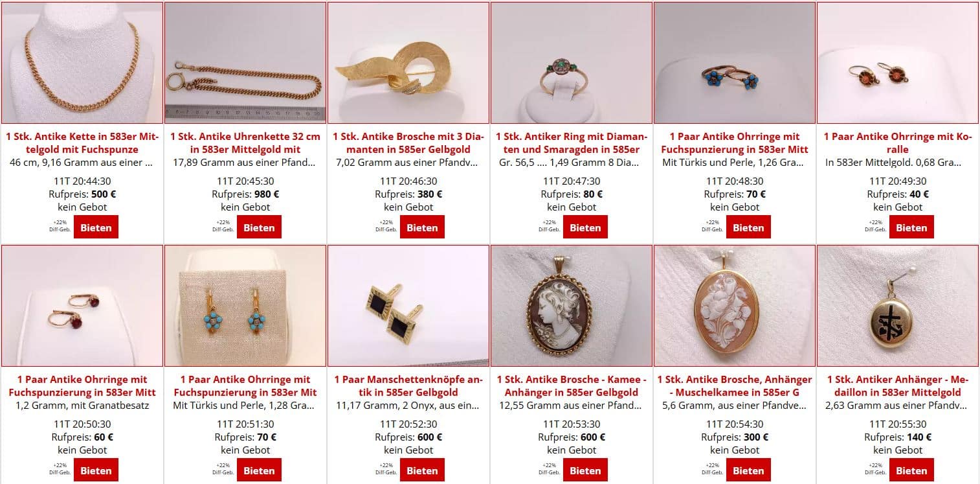View the black onyx cufflinks photo
This screenshot has height=484, width=980.
(x=408, y=306)
